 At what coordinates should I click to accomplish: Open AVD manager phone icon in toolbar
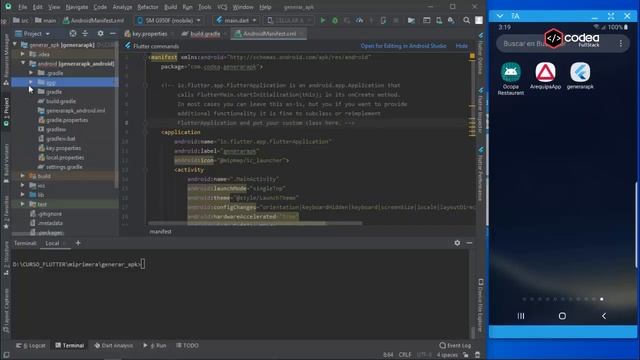[x=439, y=20]
